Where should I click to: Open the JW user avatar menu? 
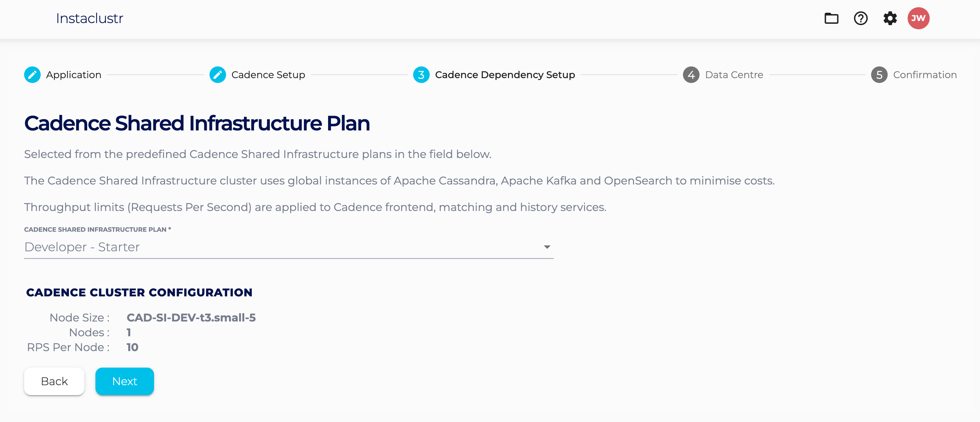tap(918, 18)
